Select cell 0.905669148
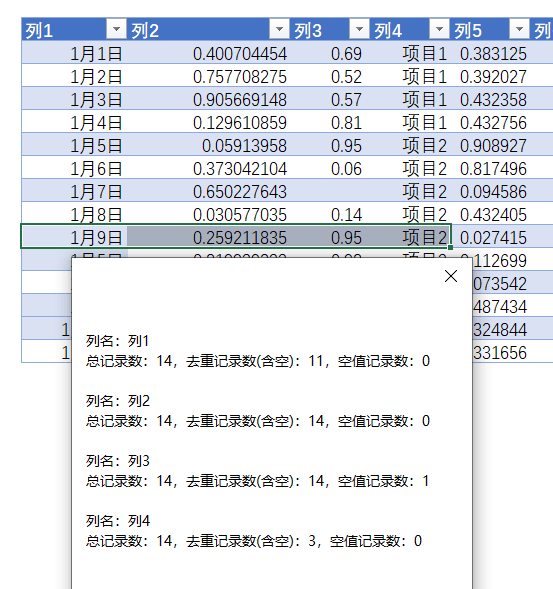The height and width of the screenshot is (589, 553). pyautogui.click(x=209, y=98)
